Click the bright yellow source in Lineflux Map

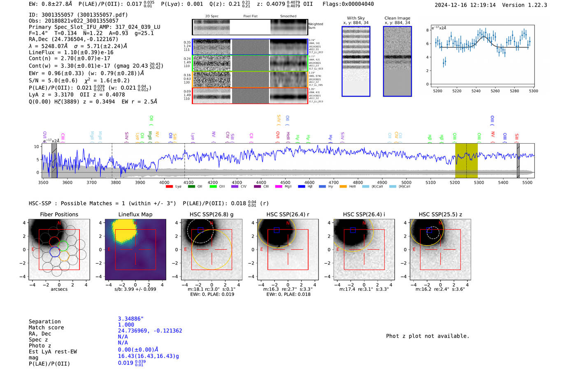point(124,231)
